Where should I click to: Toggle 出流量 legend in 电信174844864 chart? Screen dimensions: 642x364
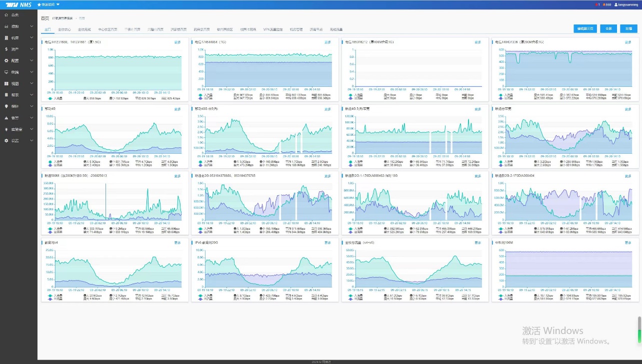(x=206, y=98)
